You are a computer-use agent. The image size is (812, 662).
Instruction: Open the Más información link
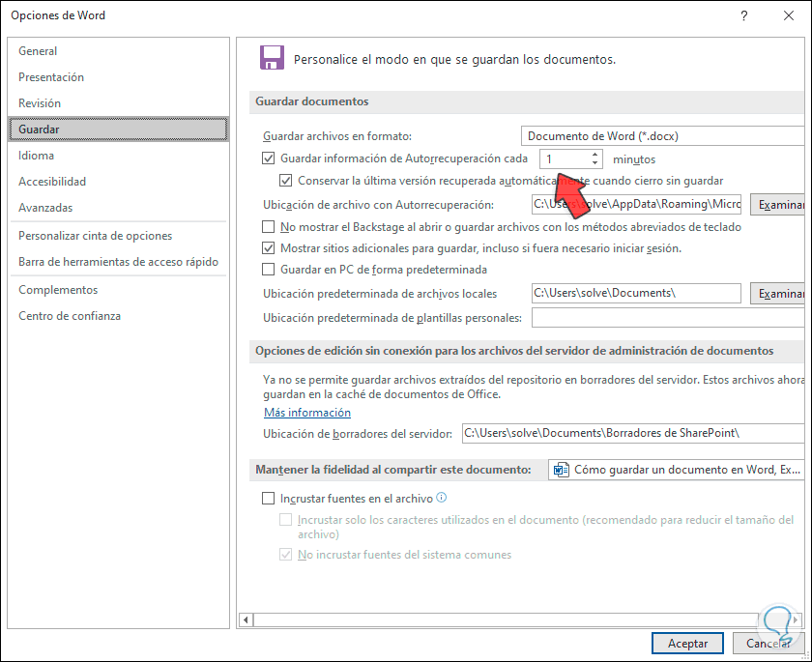click(x=307, y=413)
